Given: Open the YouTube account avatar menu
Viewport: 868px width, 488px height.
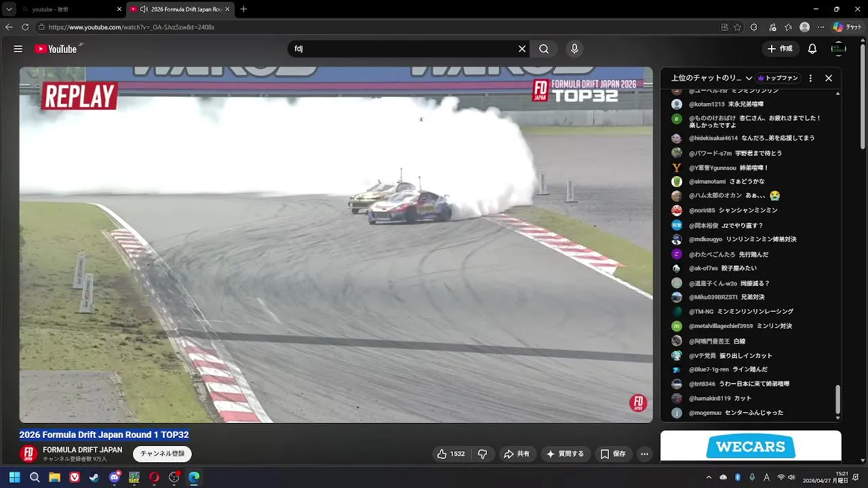Looking at the screenshot, I should [x=839, y=49].
